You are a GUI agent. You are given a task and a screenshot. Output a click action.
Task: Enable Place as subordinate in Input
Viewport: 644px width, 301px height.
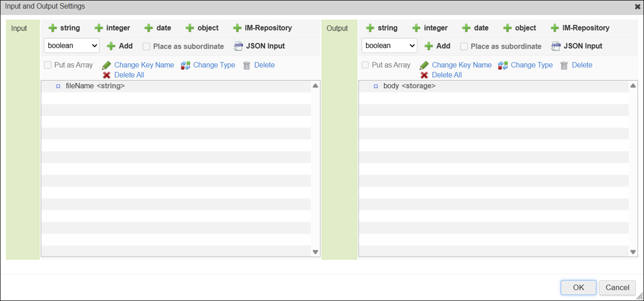pos(147,46)
